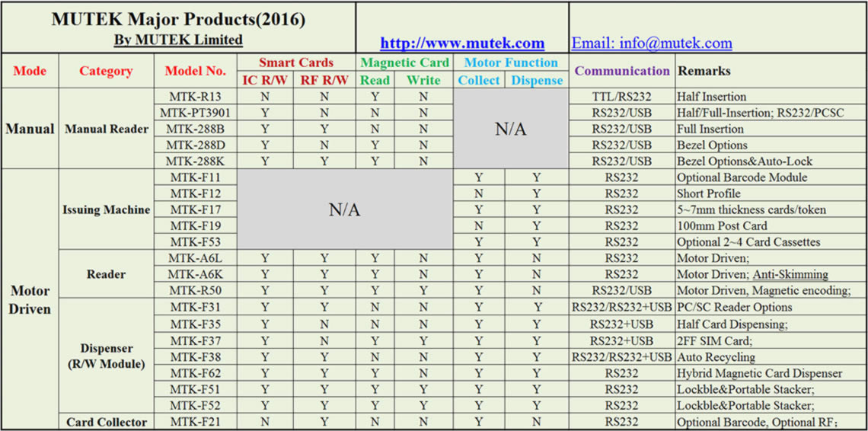Select model cell MTK-F21

[x=196, y=422]
